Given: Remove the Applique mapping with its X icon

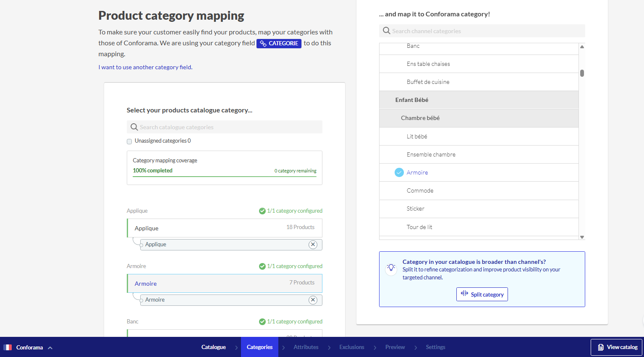Looking at the screenshot, I should coord(313,245).
